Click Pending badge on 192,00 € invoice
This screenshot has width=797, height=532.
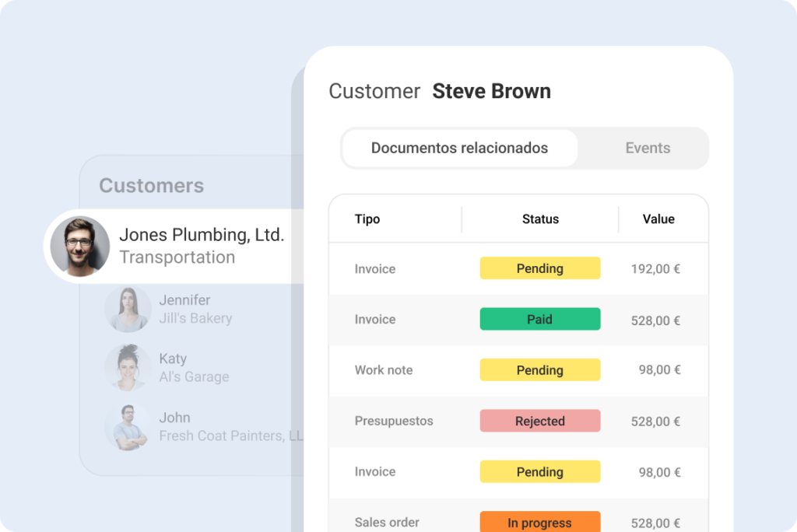coord(539,268)
